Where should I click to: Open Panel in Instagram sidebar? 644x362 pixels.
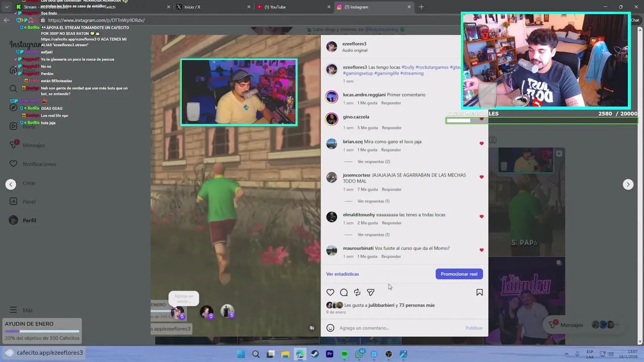pos(23,202)
